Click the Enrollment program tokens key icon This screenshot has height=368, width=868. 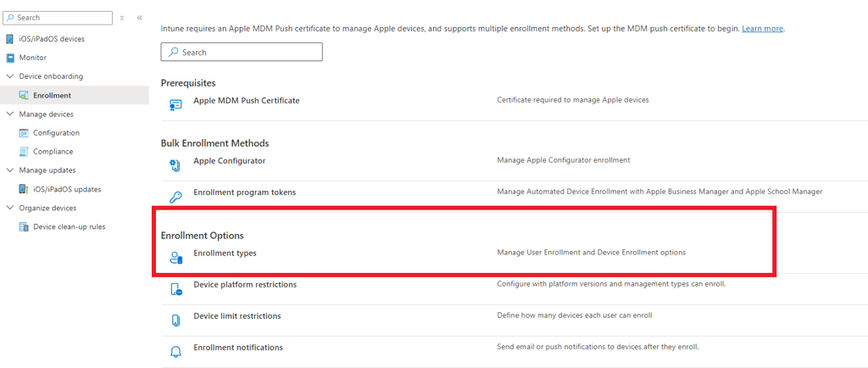click(176, 197)
